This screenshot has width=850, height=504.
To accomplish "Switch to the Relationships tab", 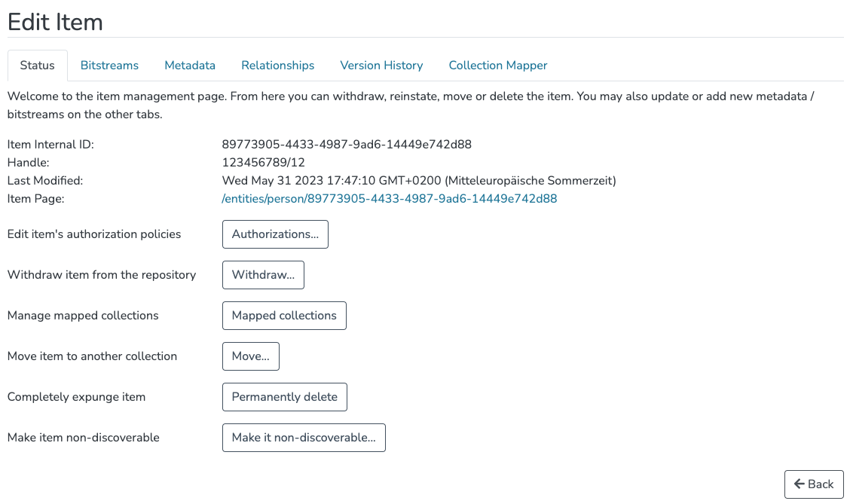I will pos(277,66).
